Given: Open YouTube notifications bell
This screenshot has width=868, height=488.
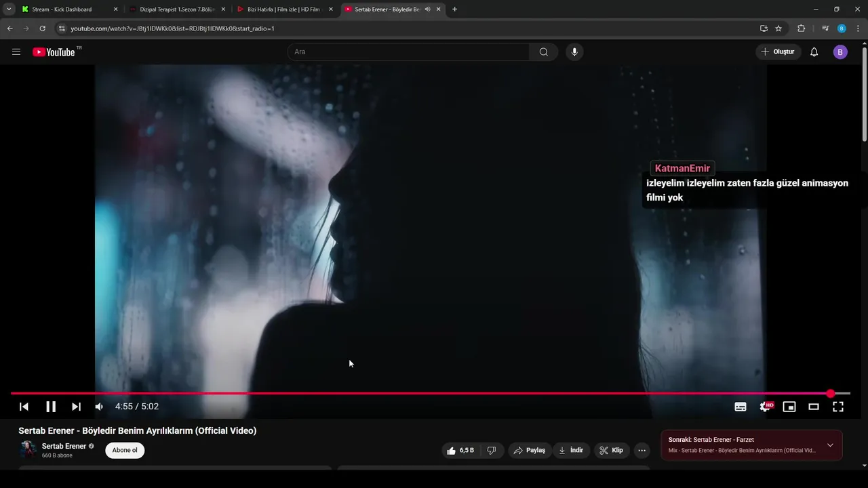Looking at the screenshot, I should pyautogui.click(x=814, y=52).
